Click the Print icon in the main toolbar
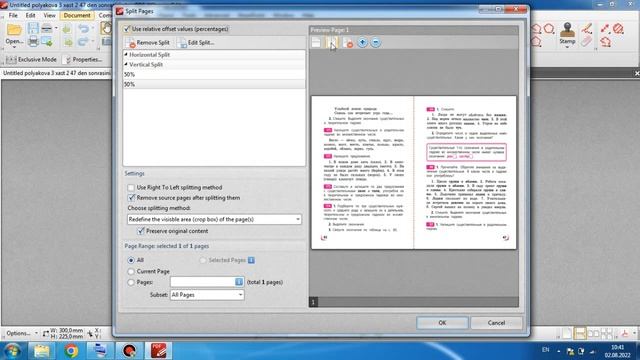 pyautogui.click(x=33, y=41)
